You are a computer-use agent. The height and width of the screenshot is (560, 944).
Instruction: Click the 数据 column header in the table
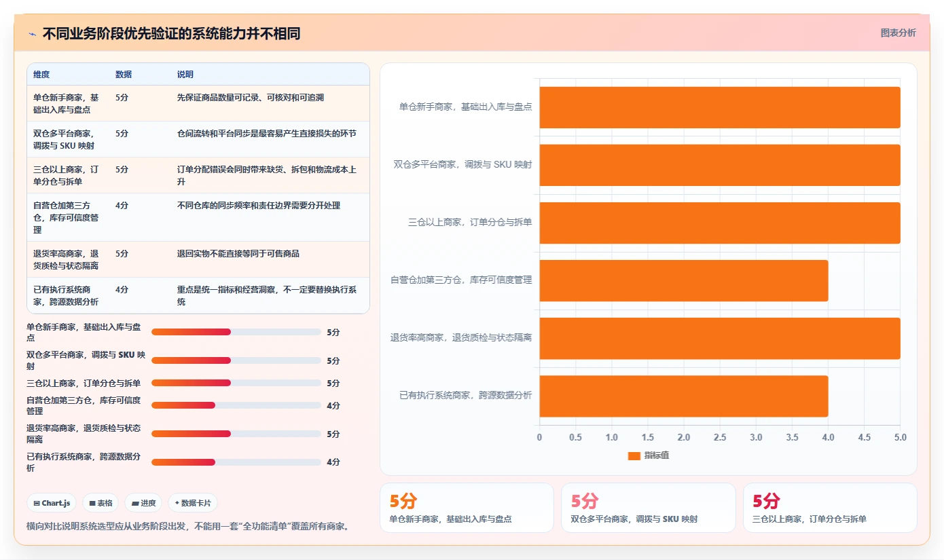[x=124, y=75]
